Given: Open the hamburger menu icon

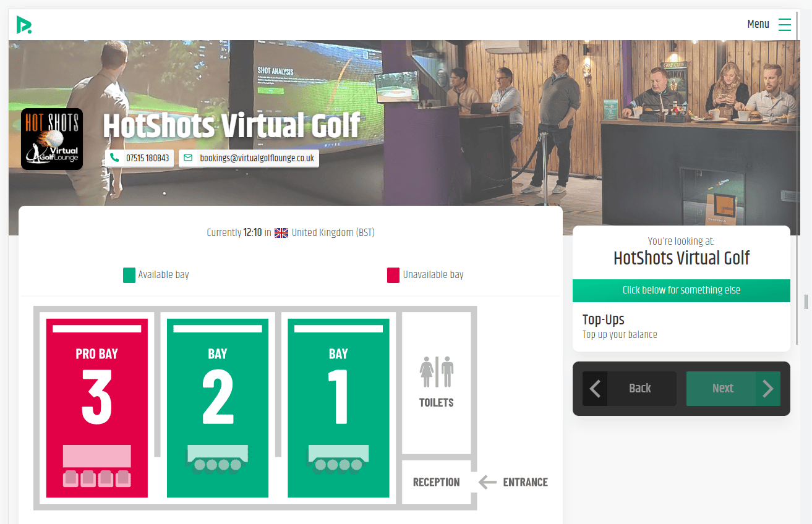Looking at the screenshot, I should (x=785, y=25).
